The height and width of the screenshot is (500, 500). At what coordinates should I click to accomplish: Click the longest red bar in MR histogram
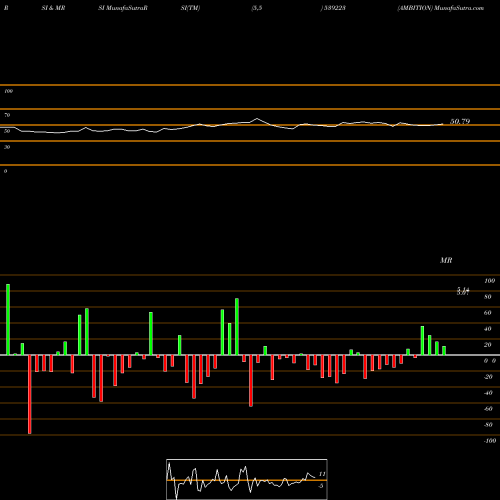point(30,394)
